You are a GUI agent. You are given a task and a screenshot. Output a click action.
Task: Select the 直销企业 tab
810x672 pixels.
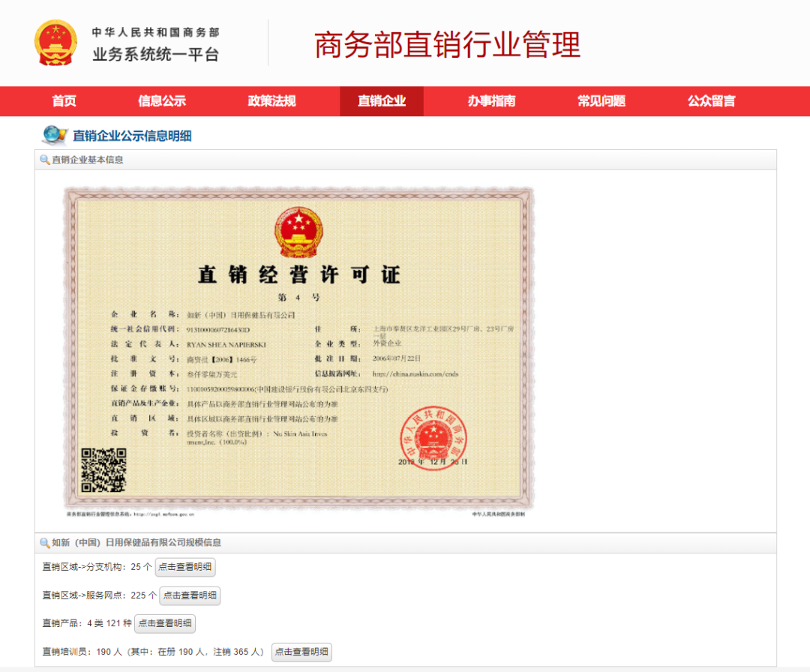(x=382, y=101)
